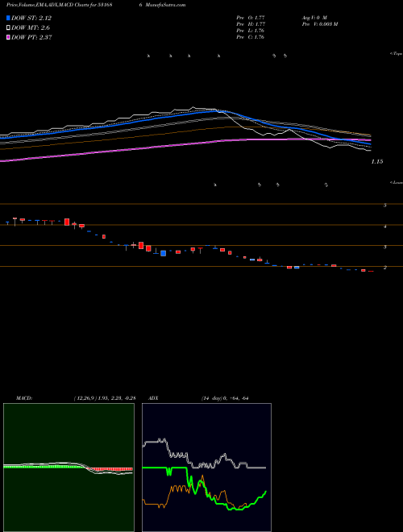Click the price axis label 4
Viewport: 403px width, 532px height.
tap(385, 227)
